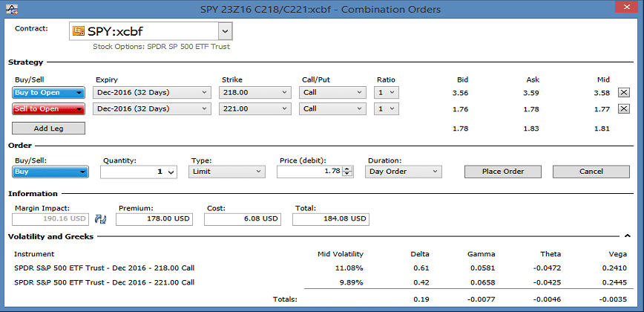
Task: Cancel the combination order
Action: 591,172
